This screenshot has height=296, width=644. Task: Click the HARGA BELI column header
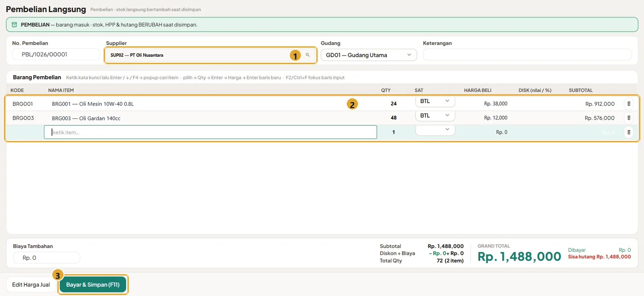coord(478,90)
